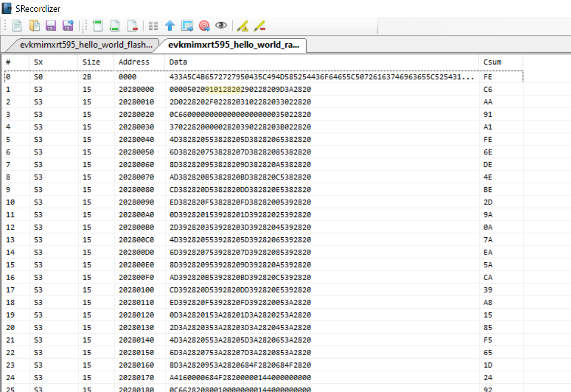Click the SRecordizer application icon in title bar

tap(6, 8)
